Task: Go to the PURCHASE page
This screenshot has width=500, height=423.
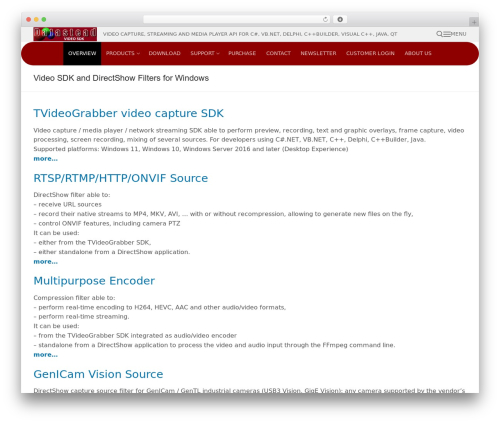Action: tap(242, 53)
